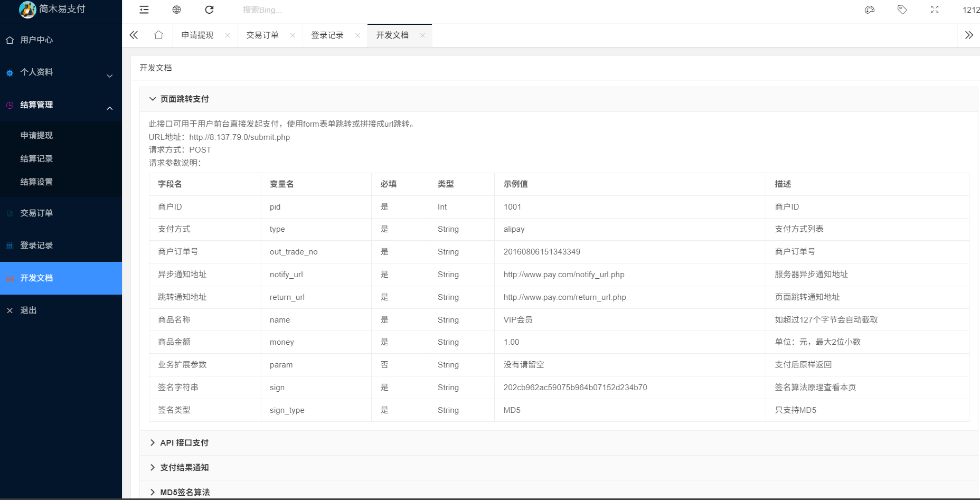Open the theme palette icon
Viewport: 980px width, 500px height.
coord(870,10)
